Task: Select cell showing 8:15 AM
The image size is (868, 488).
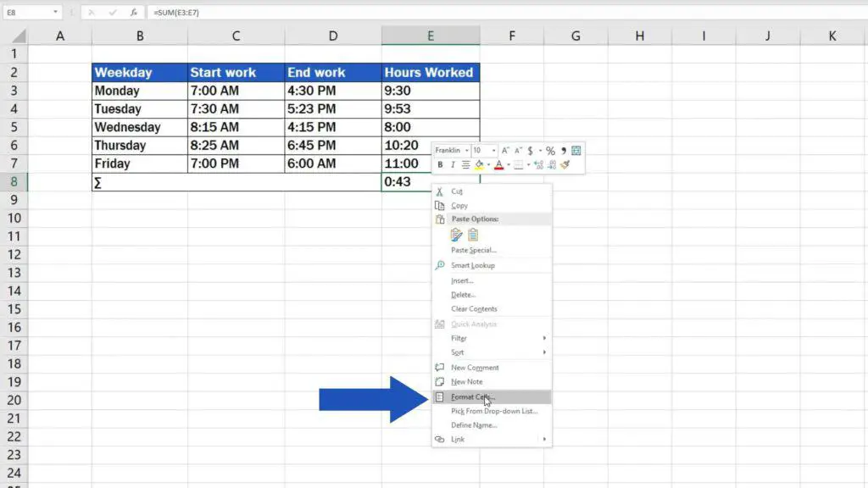Action: 236,127
